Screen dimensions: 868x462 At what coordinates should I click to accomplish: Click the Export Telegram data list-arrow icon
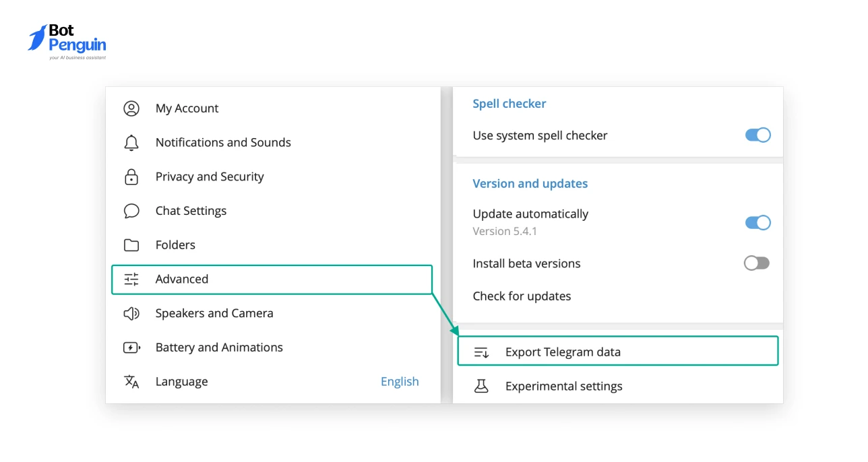[x=481, y=352]
